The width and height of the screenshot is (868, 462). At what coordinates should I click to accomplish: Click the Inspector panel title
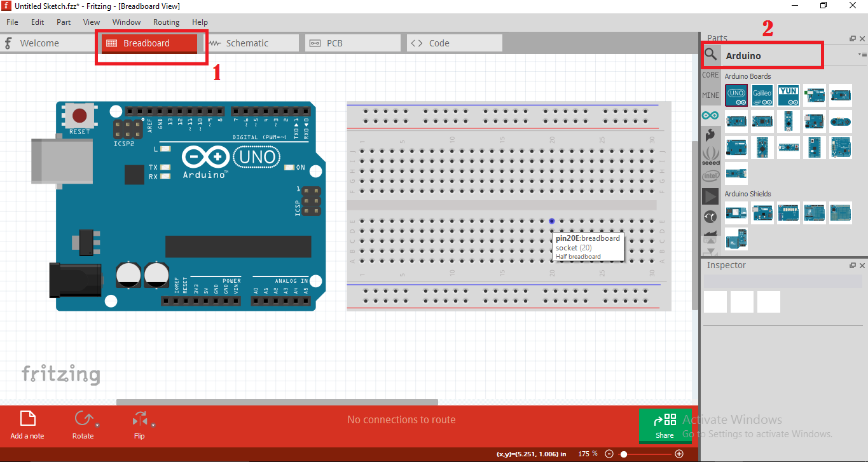(x=726, y=265)
